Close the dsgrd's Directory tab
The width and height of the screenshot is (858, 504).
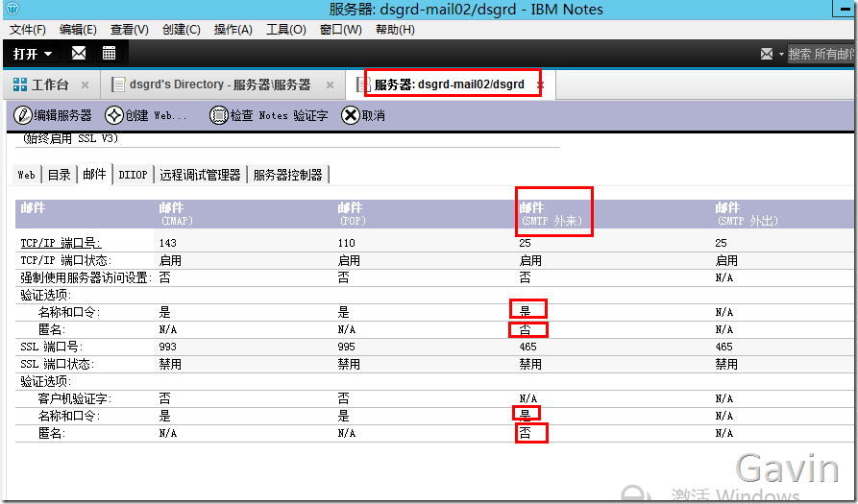tap(330, 84)
